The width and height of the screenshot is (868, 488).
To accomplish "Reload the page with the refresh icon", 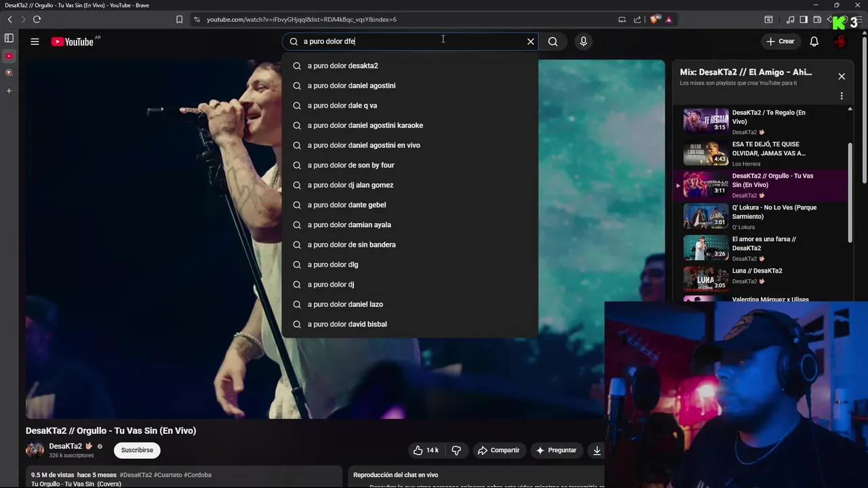I will (37, 20).
